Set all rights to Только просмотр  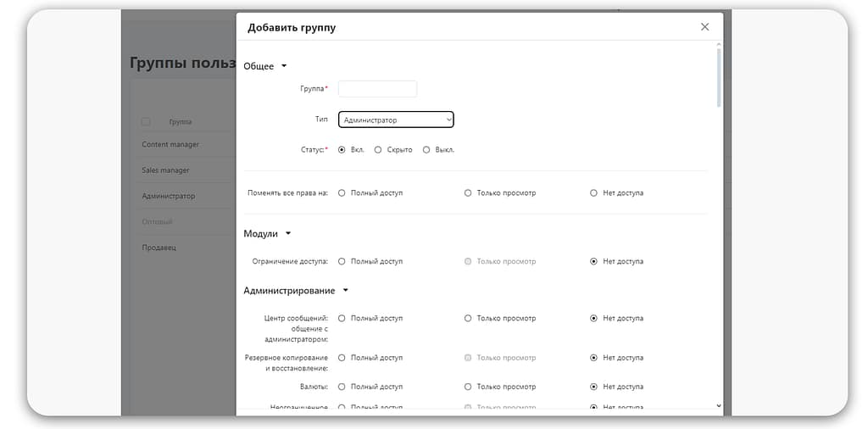click(x=468, y=193)
